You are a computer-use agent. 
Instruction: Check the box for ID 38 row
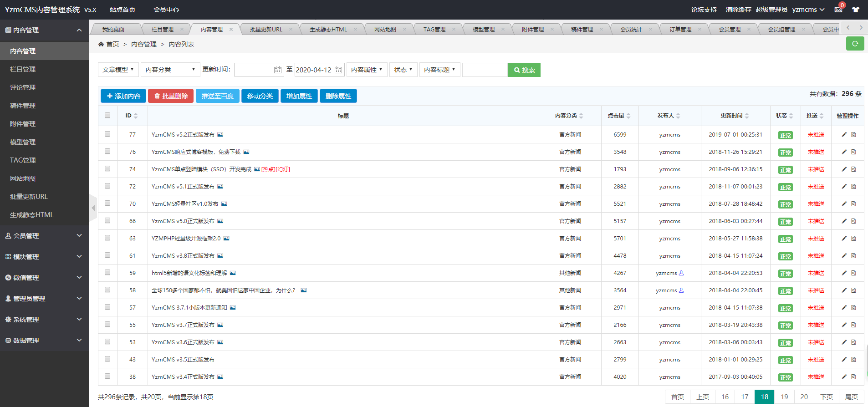coord(107,376)
